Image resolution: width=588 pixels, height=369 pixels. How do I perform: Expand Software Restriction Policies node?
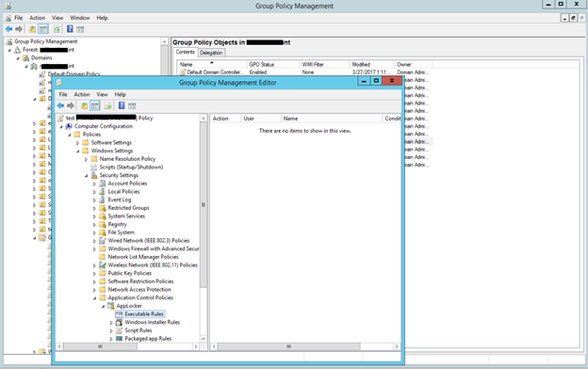tap(94, 281)
